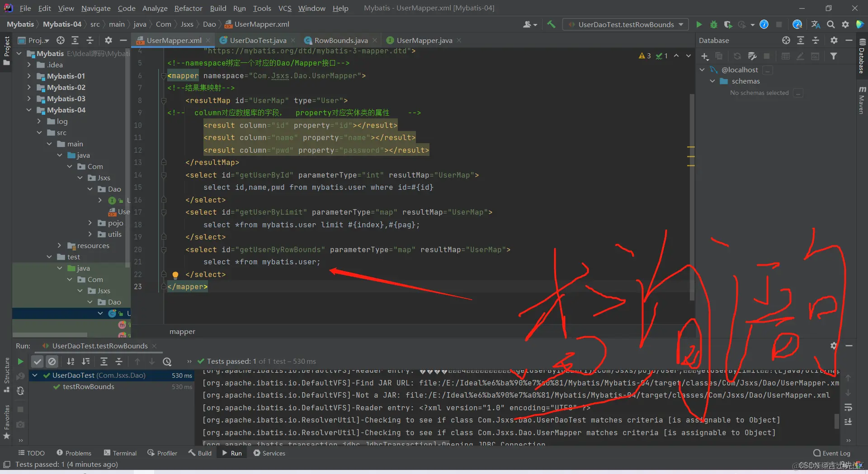The image size is (868, 474).
Task: Click the editor vertical scrollbar
Action: pos(692,197)
